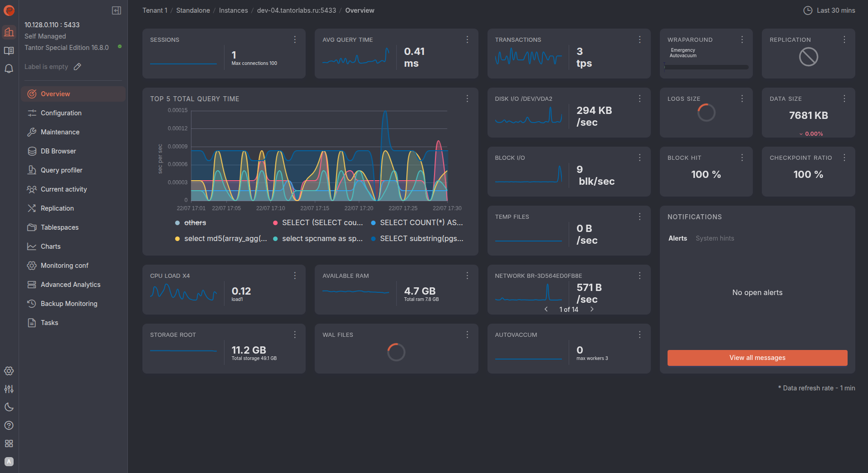Click the Top 5 query time chart area
The height and width of the screenshot is (473, 868).
pos(319,156)
